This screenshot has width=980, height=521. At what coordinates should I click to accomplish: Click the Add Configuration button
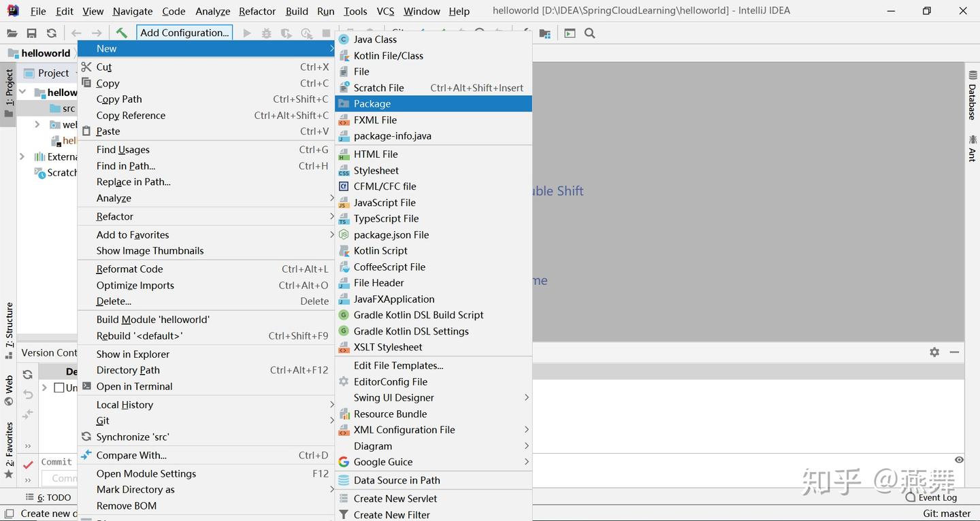pos(184,33)
